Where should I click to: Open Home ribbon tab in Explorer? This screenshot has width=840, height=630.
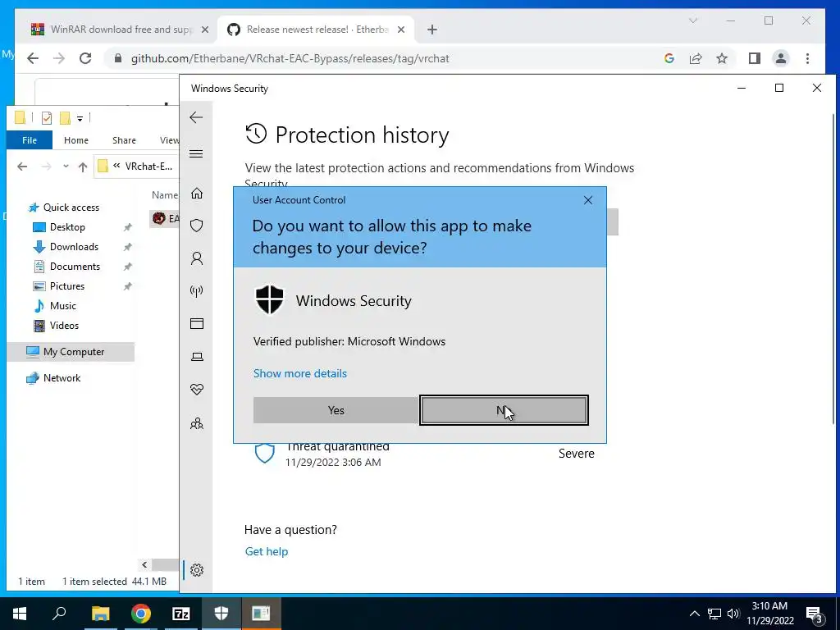(x=76, y=139)
